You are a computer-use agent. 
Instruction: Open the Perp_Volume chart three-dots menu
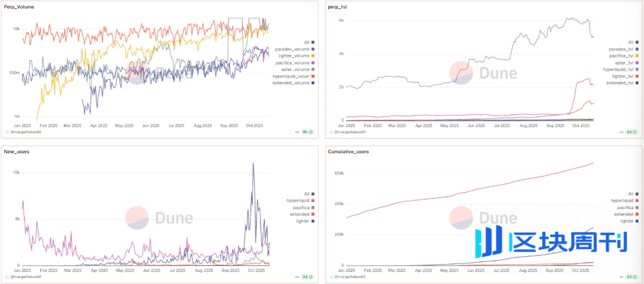click(x=298, y=131)
